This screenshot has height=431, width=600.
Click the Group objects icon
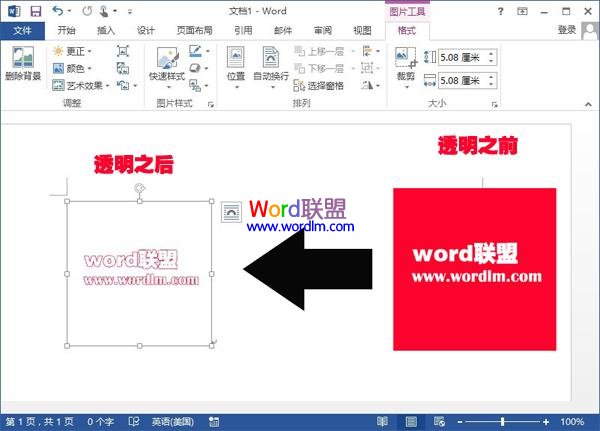coord(367,69)
